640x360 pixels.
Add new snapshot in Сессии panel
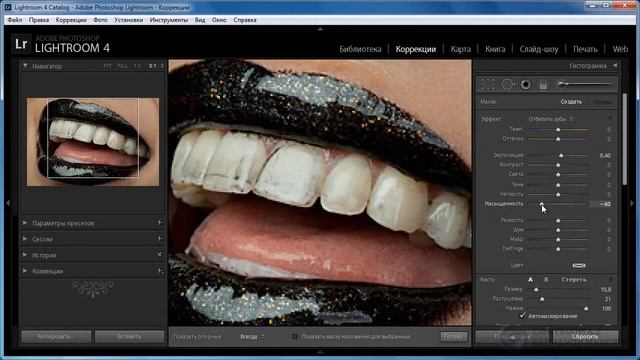(159, 238)
